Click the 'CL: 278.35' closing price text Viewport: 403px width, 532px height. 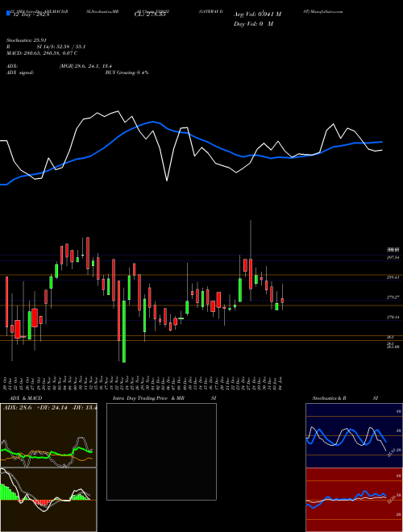150,15
